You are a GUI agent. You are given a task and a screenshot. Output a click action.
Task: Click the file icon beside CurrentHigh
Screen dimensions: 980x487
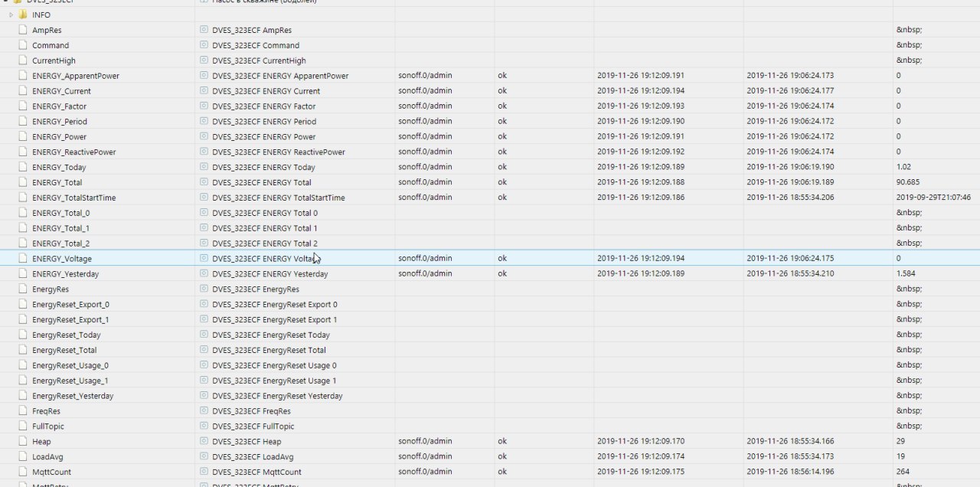pyautogui.click(x=23, y=60)
